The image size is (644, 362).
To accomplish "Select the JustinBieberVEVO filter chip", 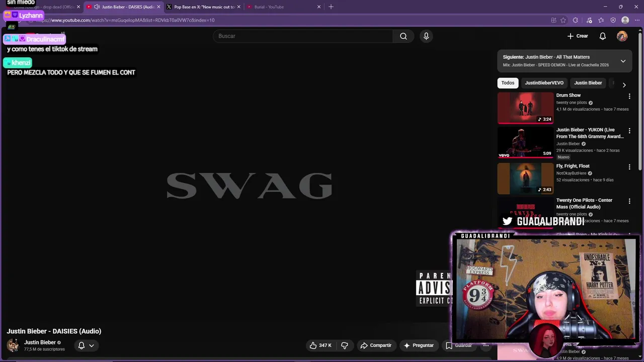I will pyautogui.click(x=544, y=83).
